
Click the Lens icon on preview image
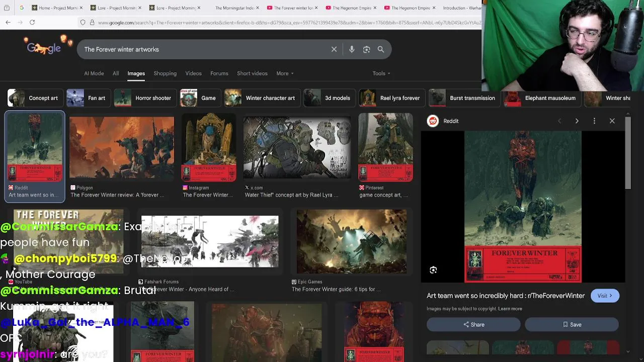click(x=433, y=270)
